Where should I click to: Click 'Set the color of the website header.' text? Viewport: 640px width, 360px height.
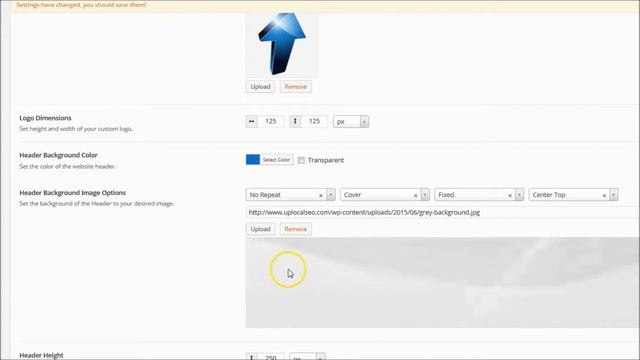(x=67, y=166)
